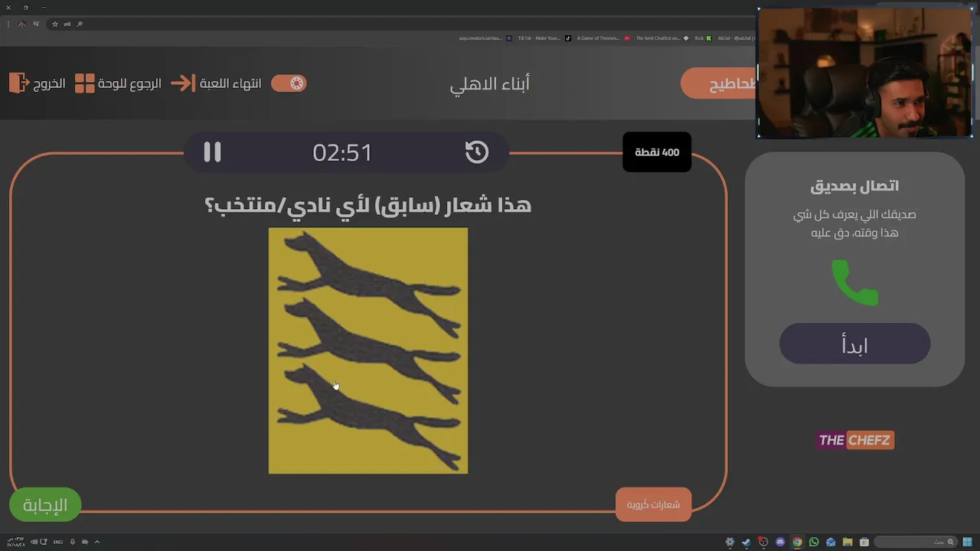Open File Explorer from taskbar
The width and height of the screenshot is (980, 551).
[x=848, y=542]
